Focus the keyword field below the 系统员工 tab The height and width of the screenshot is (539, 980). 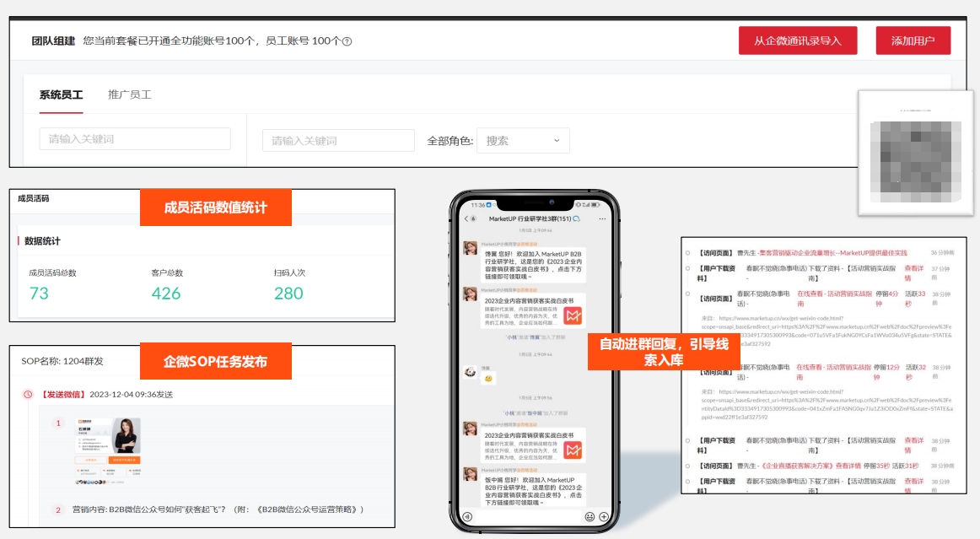point(135,139)
